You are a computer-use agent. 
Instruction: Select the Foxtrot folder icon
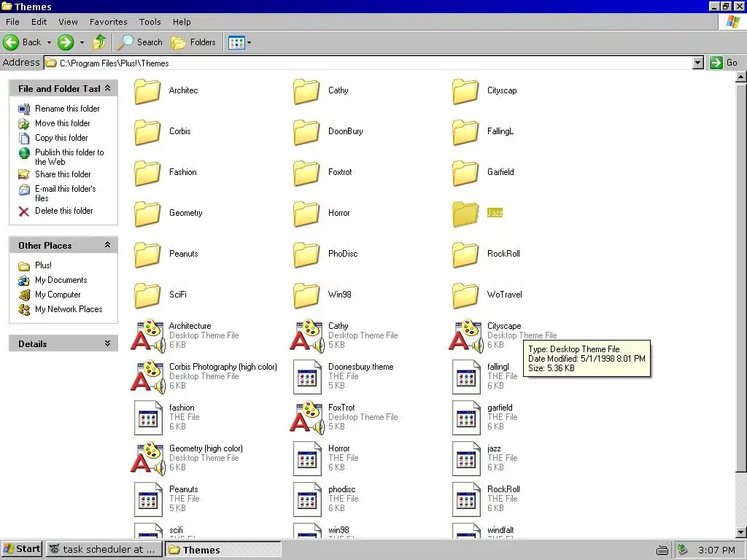click(306, 173)
